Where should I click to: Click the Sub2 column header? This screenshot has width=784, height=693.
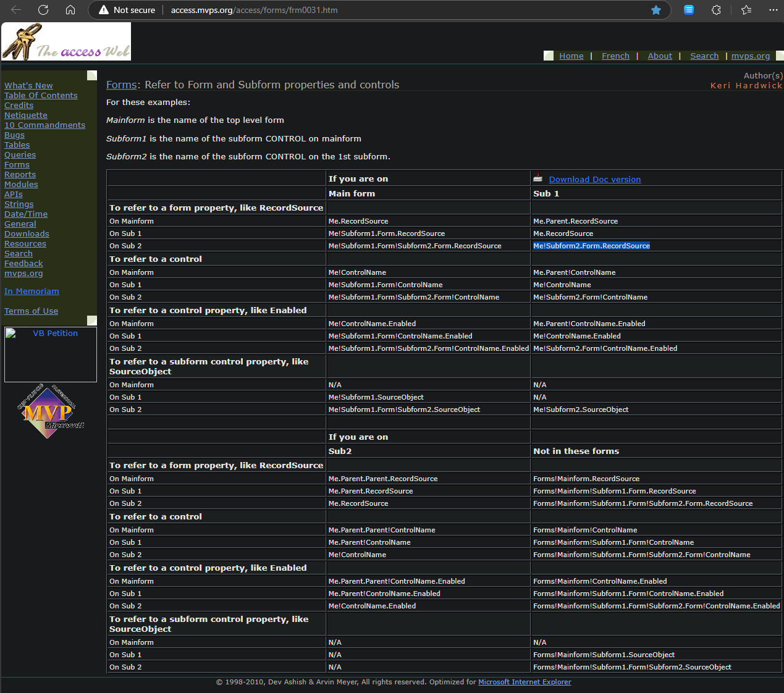tap(340, 451)
